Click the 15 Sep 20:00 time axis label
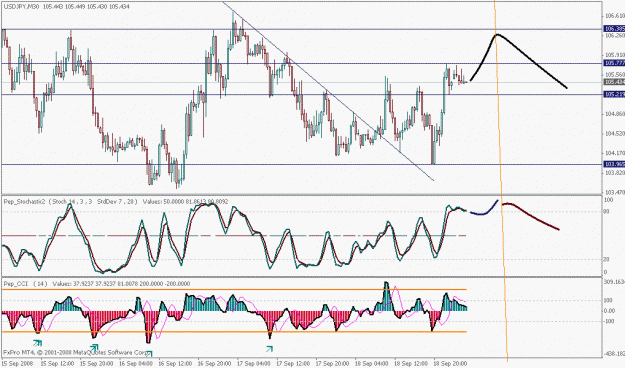 [96, 364]
